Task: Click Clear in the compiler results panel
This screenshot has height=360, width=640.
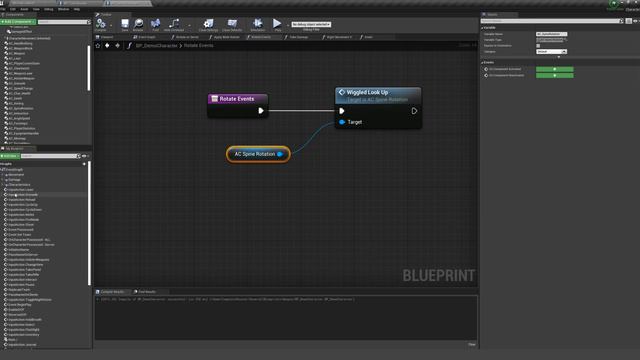Action: 472,344
